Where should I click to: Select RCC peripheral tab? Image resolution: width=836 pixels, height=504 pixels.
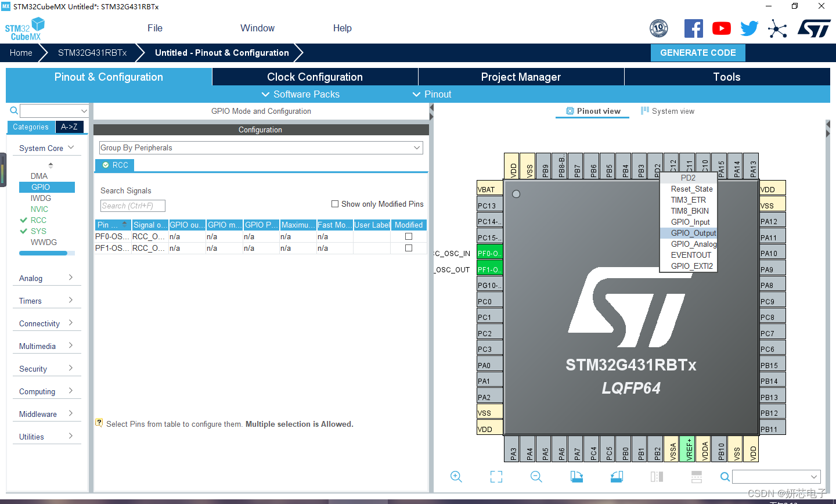pyautogui.click(x=115, y=165)
